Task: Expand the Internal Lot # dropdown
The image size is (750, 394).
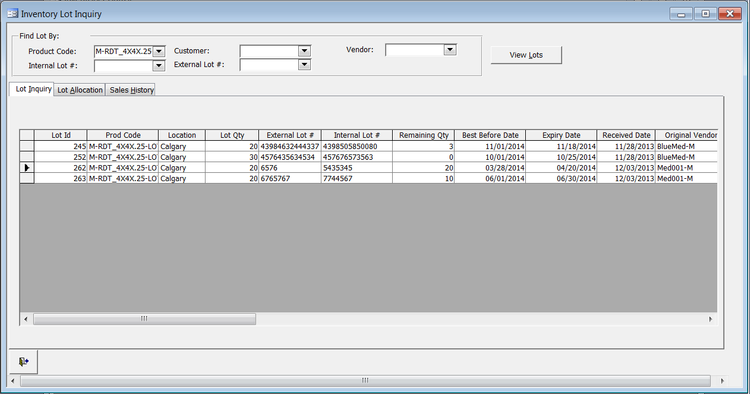Action: point(159,66)
